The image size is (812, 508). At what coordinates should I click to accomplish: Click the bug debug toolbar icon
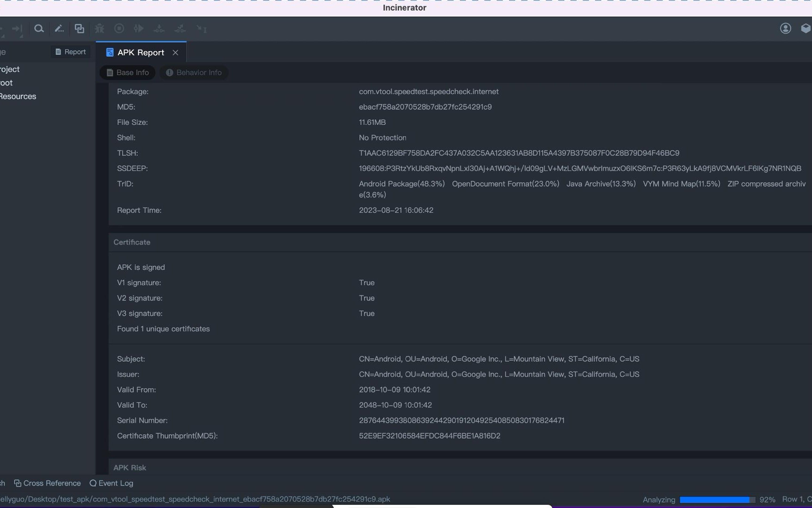tap(99, 28)
